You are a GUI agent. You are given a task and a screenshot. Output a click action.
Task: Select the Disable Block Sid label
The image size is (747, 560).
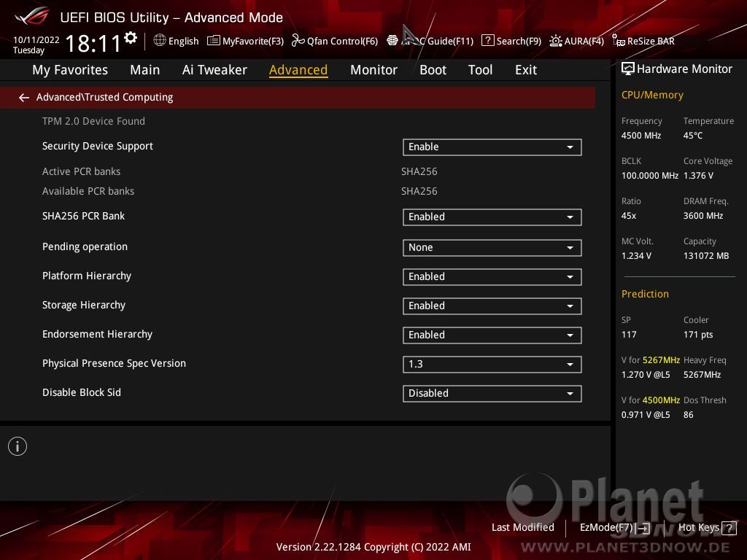click(x=82, y=392)
